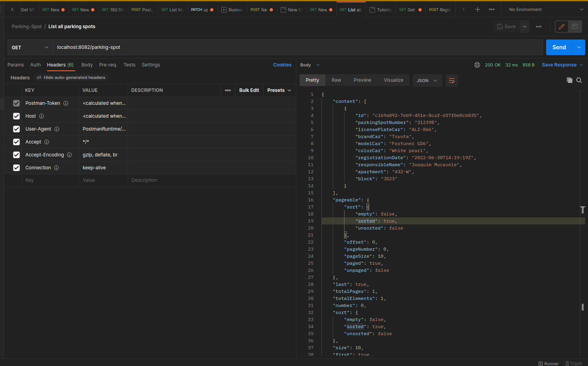Open No Environment selector
The image size is (588, 366).
(x=546, y=9)
